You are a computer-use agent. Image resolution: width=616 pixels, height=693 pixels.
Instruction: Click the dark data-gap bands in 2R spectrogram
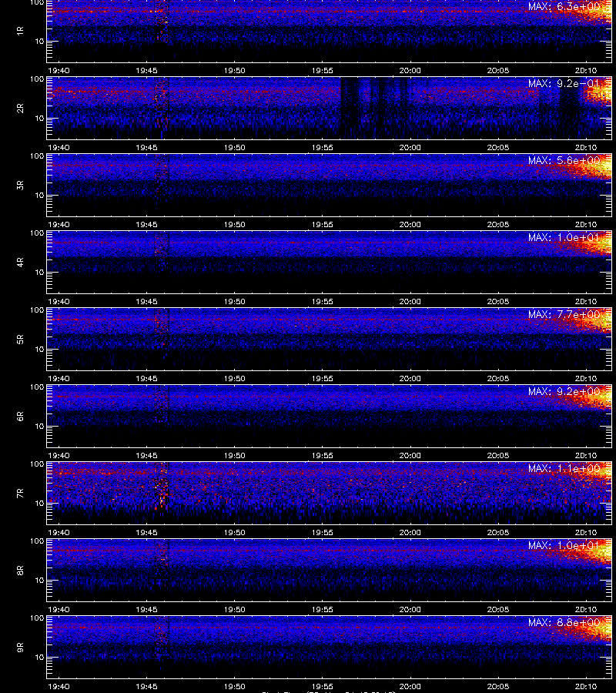tap(375, 109)
